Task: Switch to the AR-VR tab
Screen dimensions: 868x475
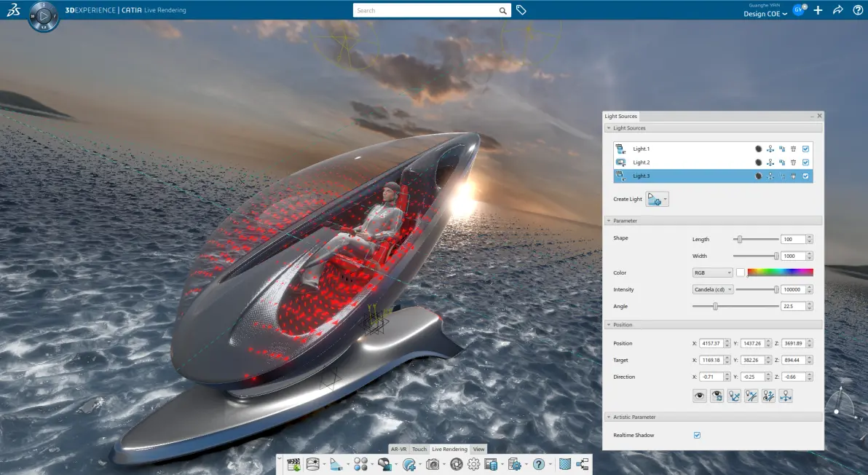Action: click(398, 449)
